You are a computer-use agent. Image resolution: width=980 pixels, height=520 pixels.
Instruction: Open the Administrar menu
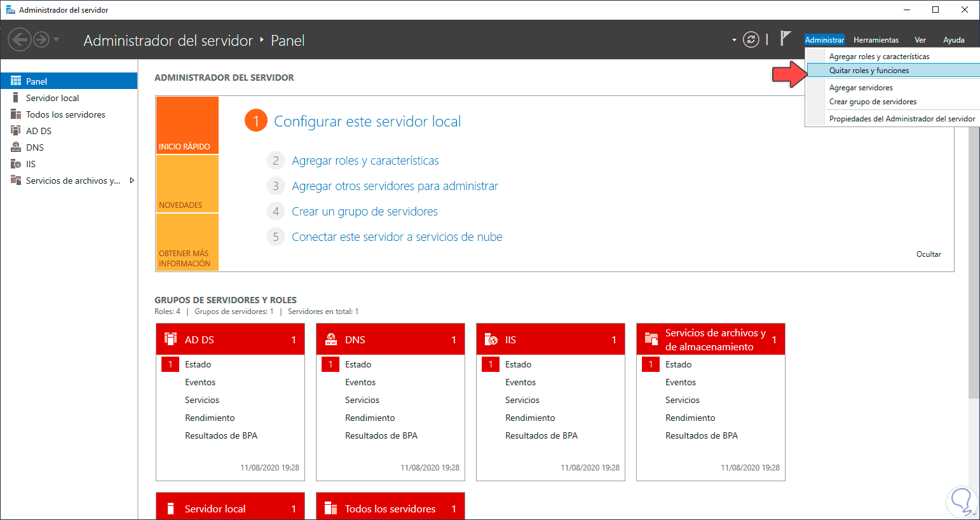click(824, 40)
